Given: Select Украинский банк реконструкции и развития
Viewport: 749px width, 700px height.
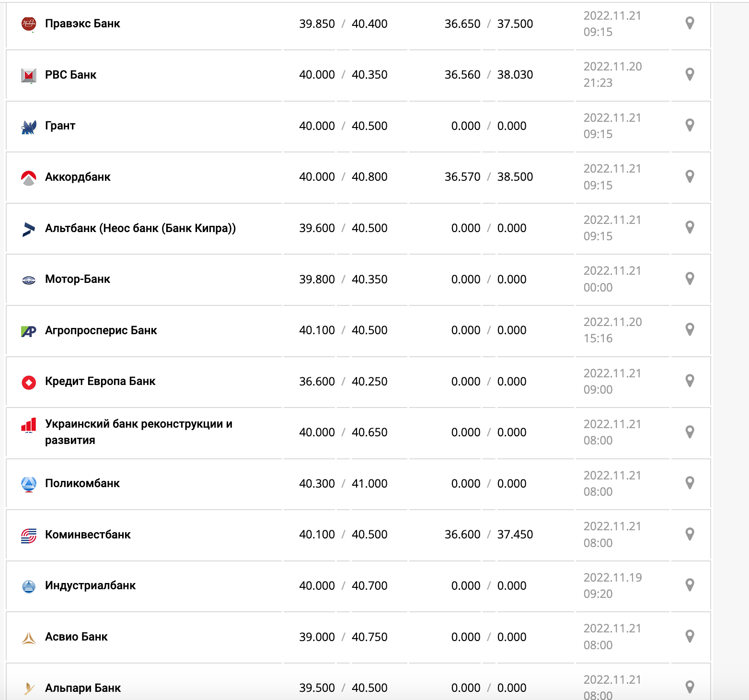Looking at the screenshot, I should (x=138, y=432).
